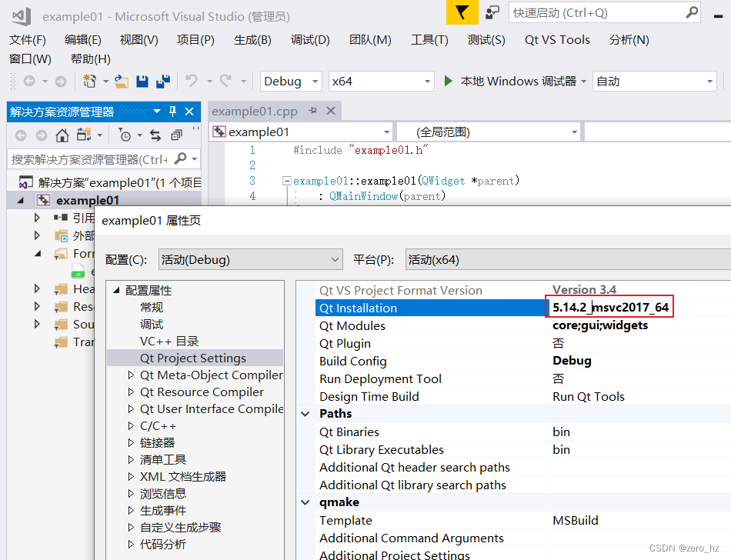Click the Save icon on the toolbar

[142, 80]
